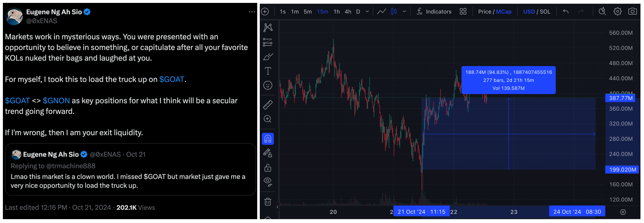The image size is (644, 223).
Task: Open the Indicators menu
Action: point(434,12)
